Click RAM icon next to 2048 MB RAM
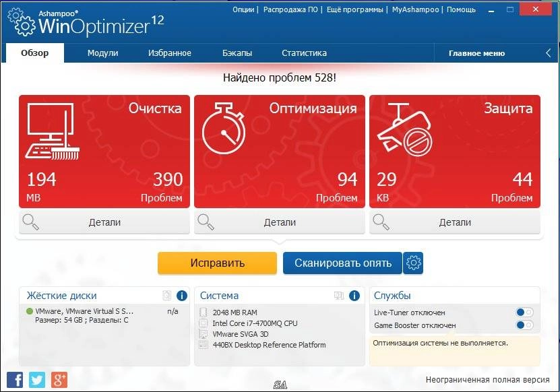 204,313
